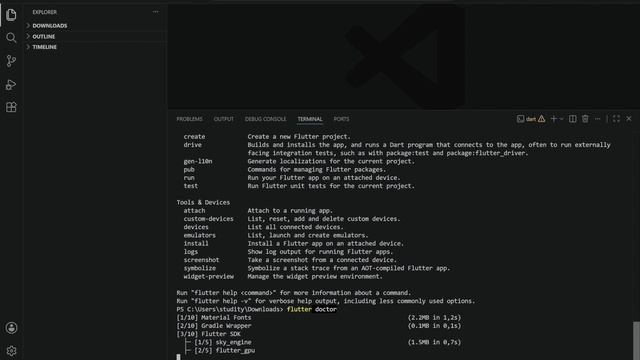Viewport: 640px width, 360px height.
Task: Open the Accounts menu
Action: coord(11,328)
